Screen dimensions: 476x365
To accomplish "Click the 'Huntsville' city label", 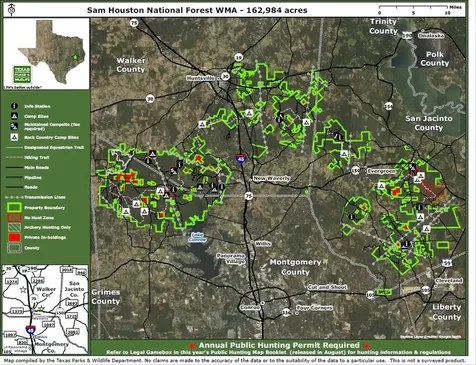I will click(201, 78).
